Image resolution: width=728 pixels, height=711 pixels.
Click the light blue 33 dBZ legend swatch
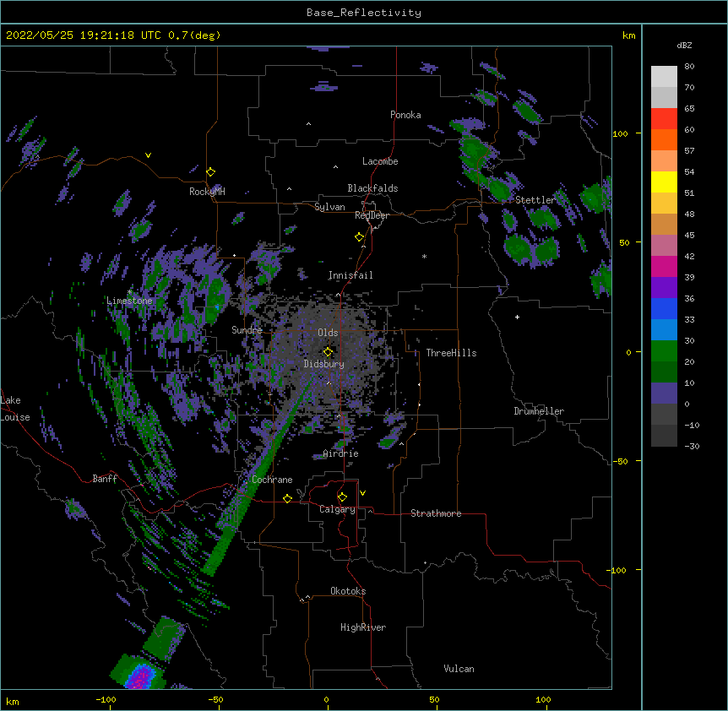point(664,330)
